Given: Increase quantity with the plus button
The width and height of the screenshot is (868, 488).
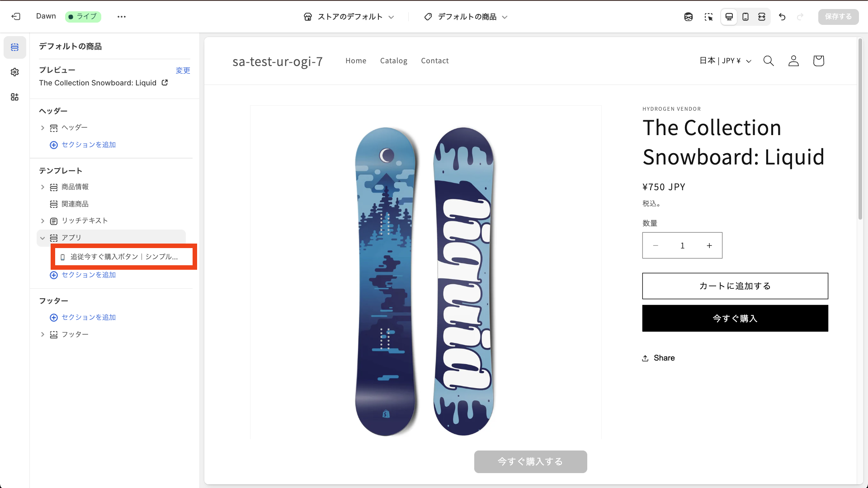Looking at the screenshot, I should pos(709,245).
